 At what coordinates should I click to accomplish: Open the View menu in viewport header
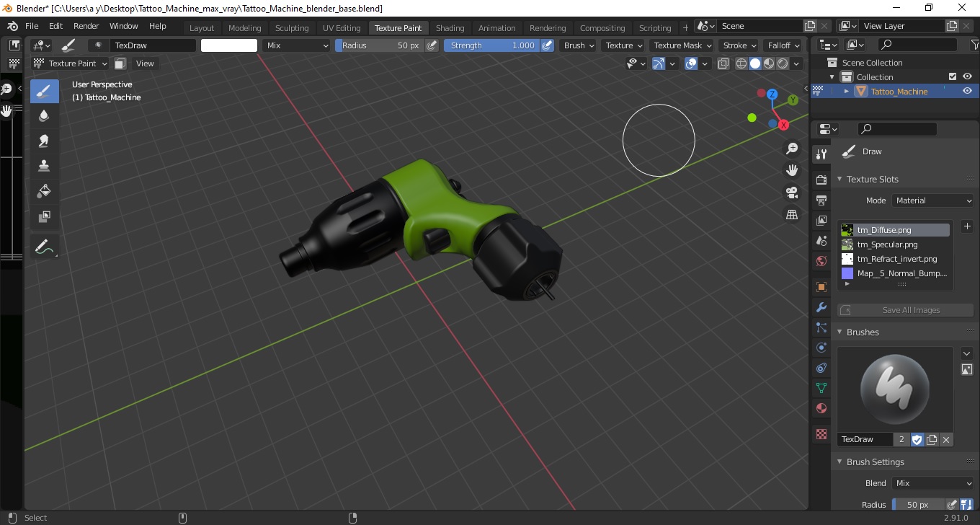[145, 63]
